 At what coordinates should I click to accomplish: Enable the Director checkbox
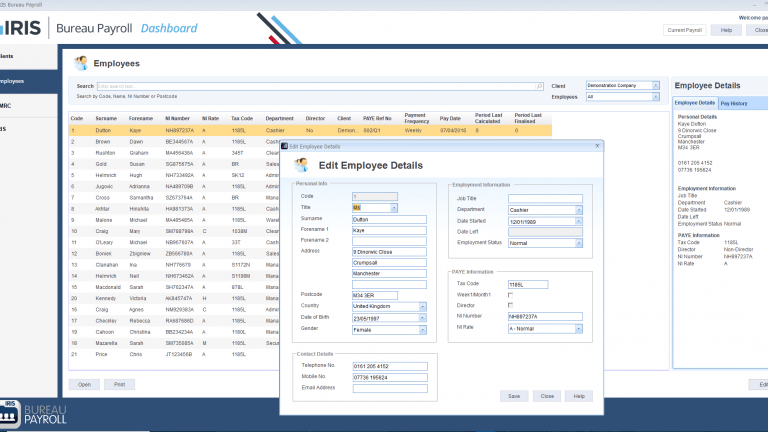tap(510, 305)
